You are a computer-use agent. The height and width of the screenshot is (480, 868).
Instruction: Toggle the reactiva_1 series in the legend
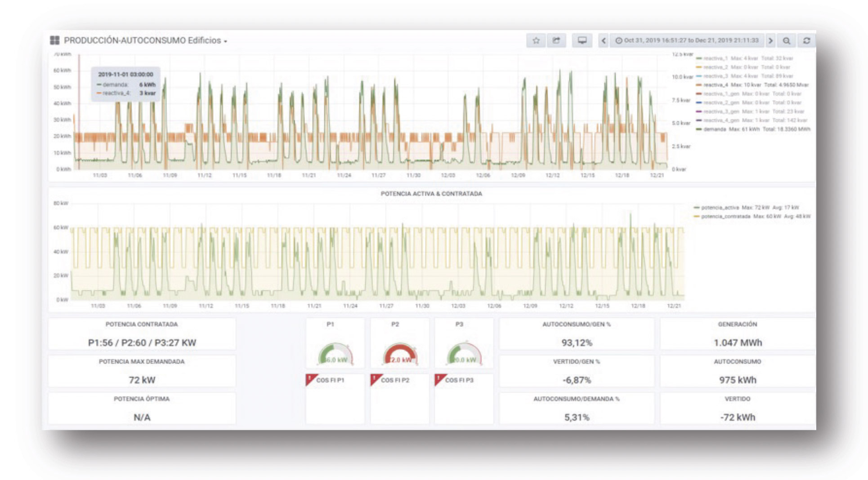(716, 58)
